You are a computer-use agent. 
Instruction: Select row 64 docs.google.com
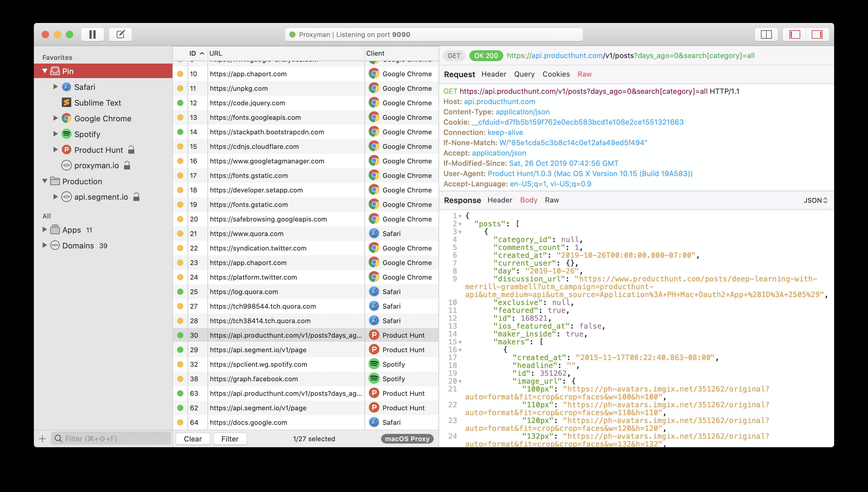[306, 422]
